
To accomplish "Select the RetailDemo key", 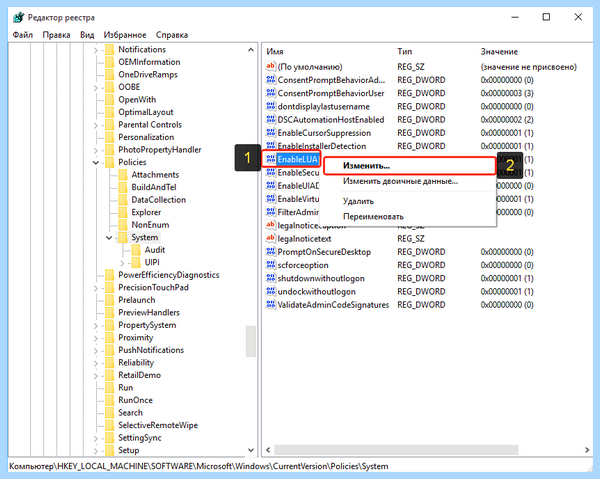I will click(x=139, y=375).
